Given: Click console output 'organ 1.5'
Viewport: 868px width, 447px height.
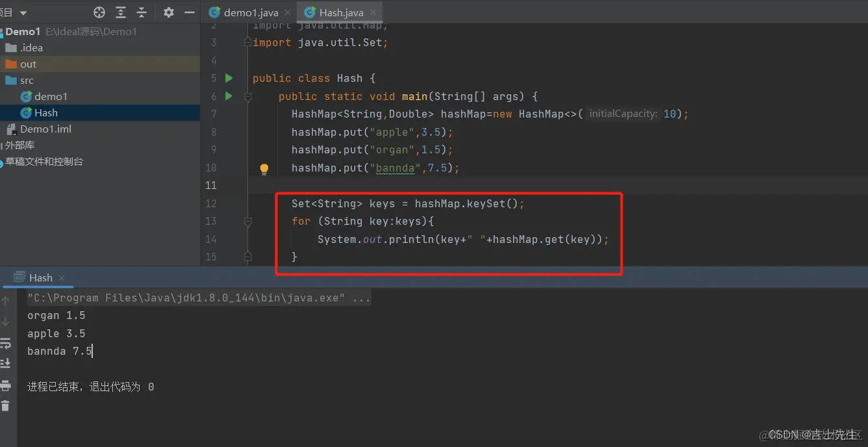Looking at the screenshot, I should click(x=56, y=316).
